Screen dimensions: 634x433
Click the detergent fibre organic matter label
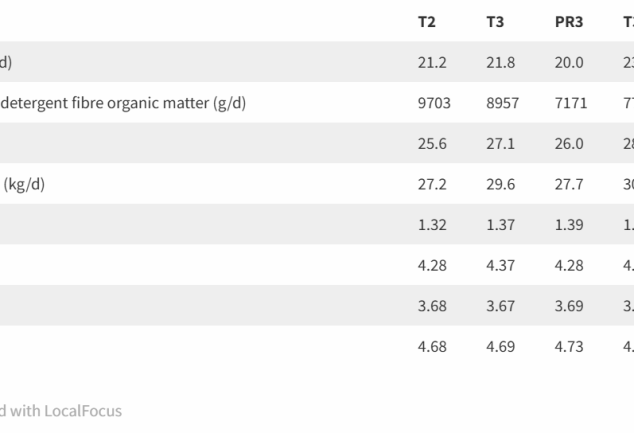pyautogui.click(x=123, y=103)
